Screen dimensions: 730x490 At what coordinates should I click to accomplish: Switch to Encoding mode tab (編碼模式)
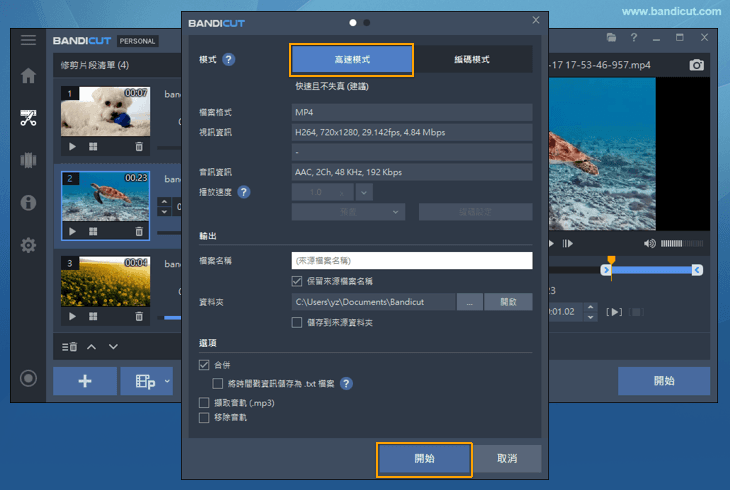[472, 59]
